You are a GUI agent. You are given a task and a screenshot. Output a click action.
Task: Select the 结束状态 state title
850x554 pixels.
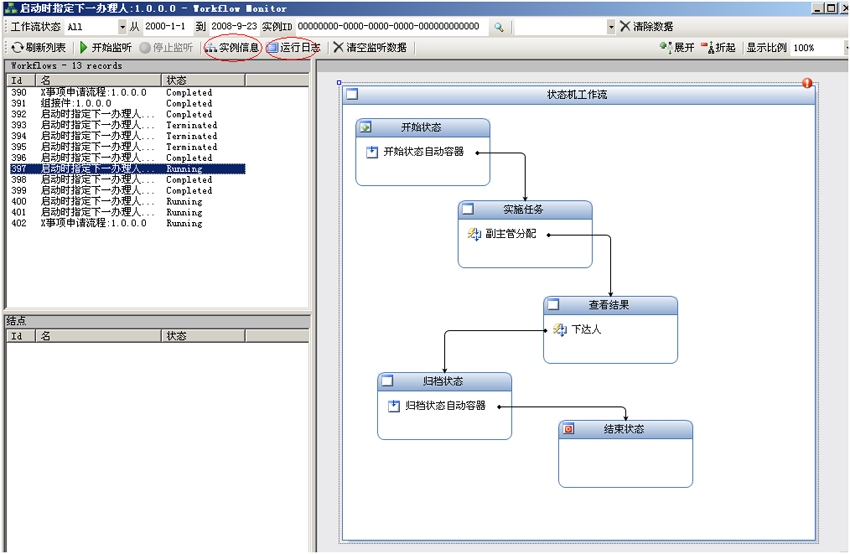coord(624,429)
